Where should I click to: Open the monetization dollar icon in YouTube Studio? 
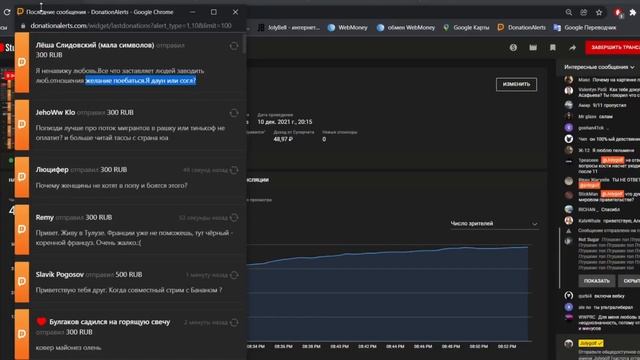click(x=513, y=48)
